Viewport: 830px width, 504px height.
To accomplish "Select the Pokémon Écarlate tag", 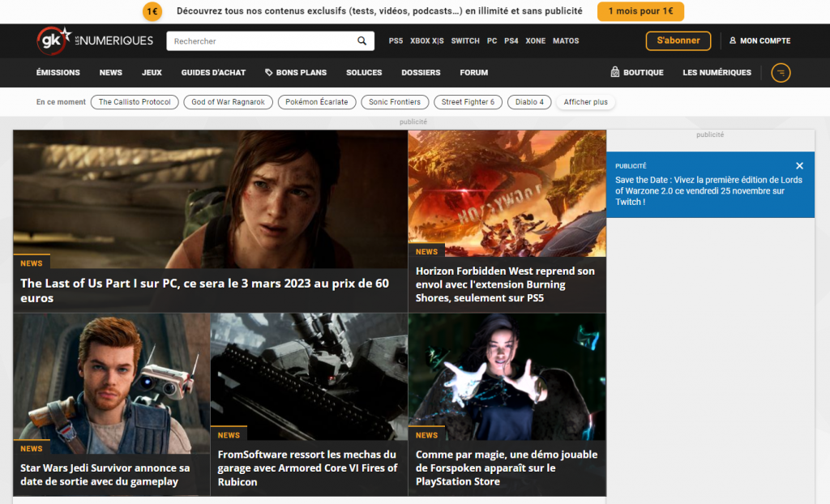I will [x=317, y=102].
